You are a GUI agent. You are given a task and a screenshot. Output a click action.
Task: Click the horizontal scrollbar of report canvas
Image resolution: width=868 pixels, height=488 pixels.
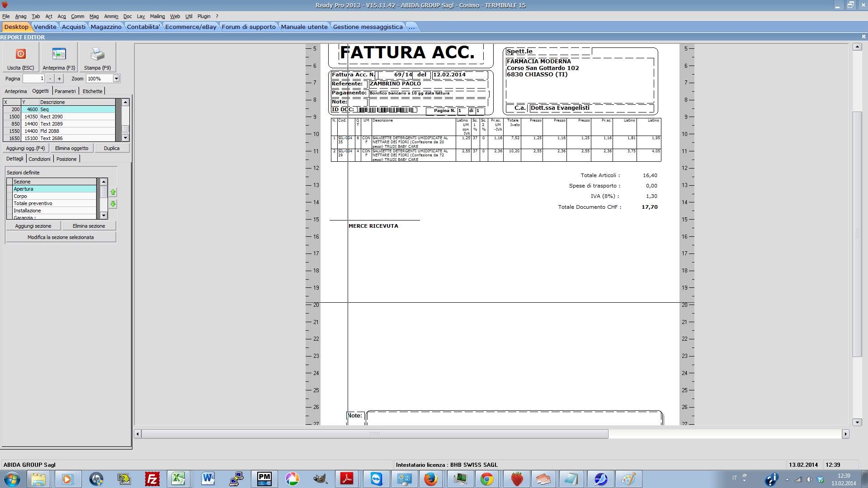375,434
